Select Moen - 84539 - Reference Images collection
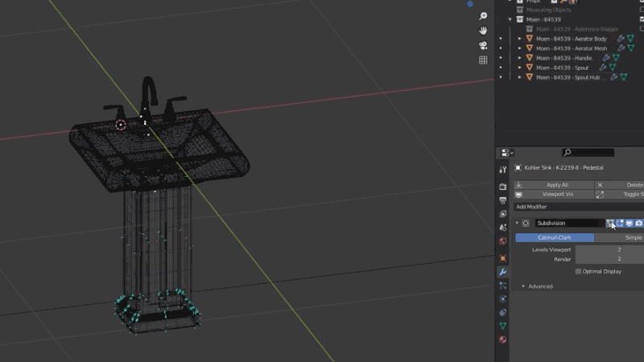The height and width of the screenshot is (362, 644). (x=577, y=29)
